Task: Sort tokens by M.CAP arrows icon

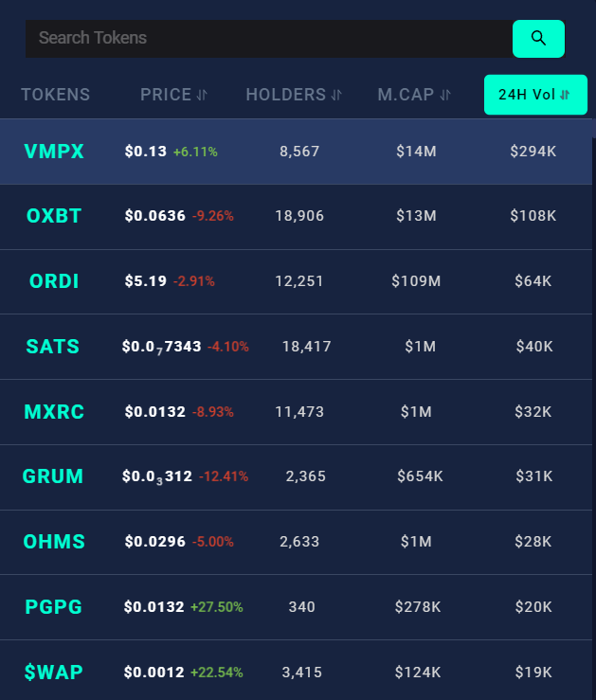Action: pos(445,95)
